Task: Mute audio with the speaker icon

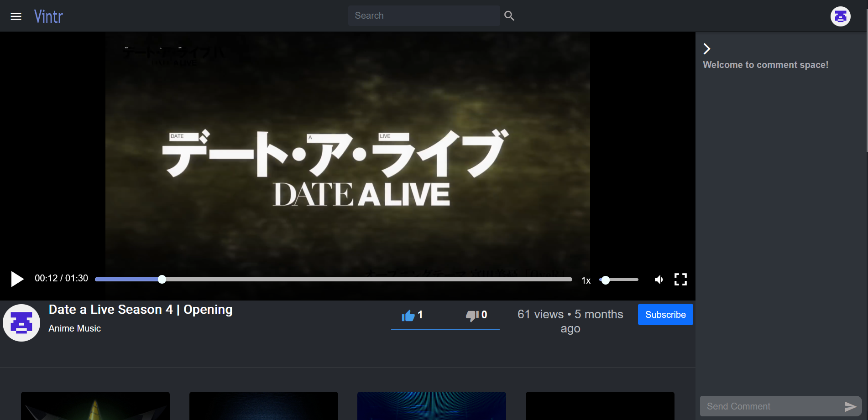Action: (659, 280)
